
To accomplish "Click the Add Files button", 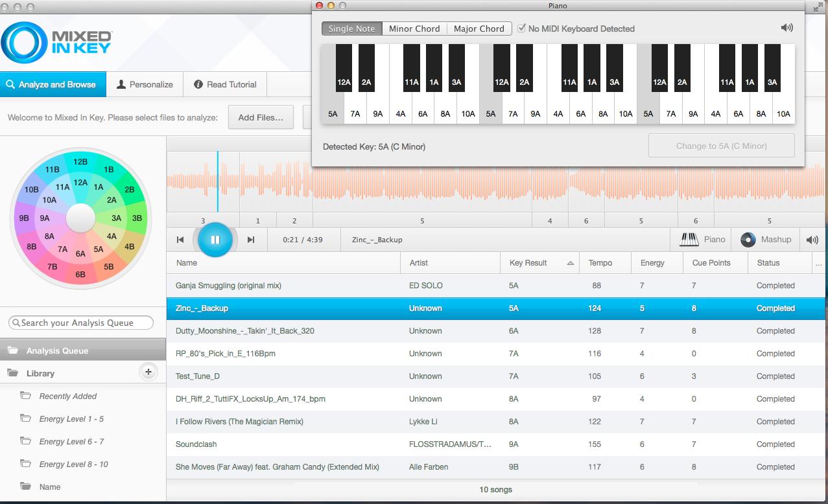I will click(260, 118).
